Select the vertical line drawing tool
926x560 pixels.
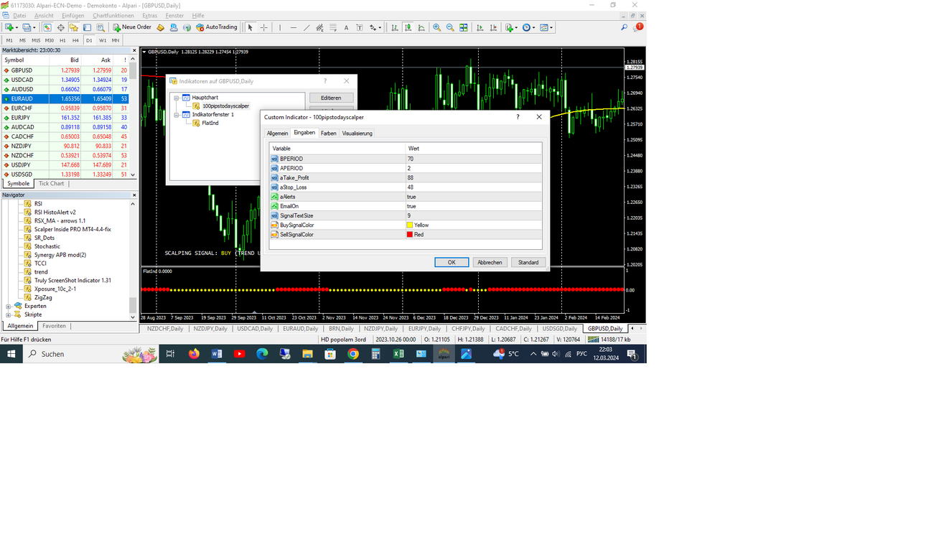(x=280, y=27)
